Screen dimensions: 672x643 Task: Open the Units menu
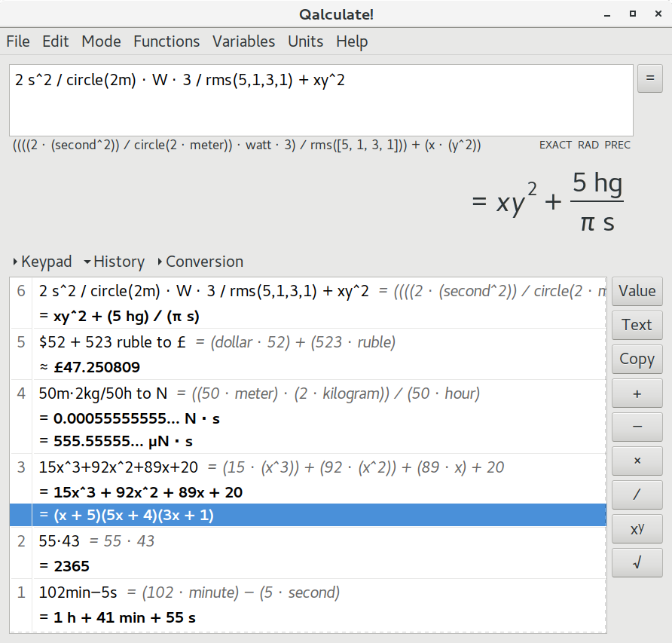click(x=305, y=41)
